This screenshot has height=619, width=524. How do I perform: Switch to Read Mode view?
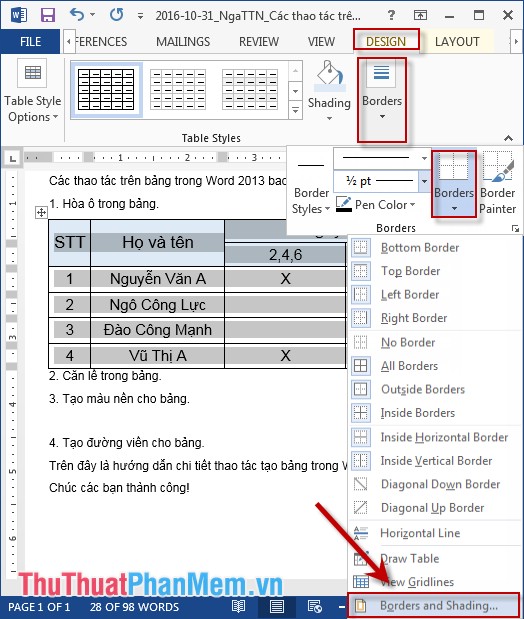[239, 606]
